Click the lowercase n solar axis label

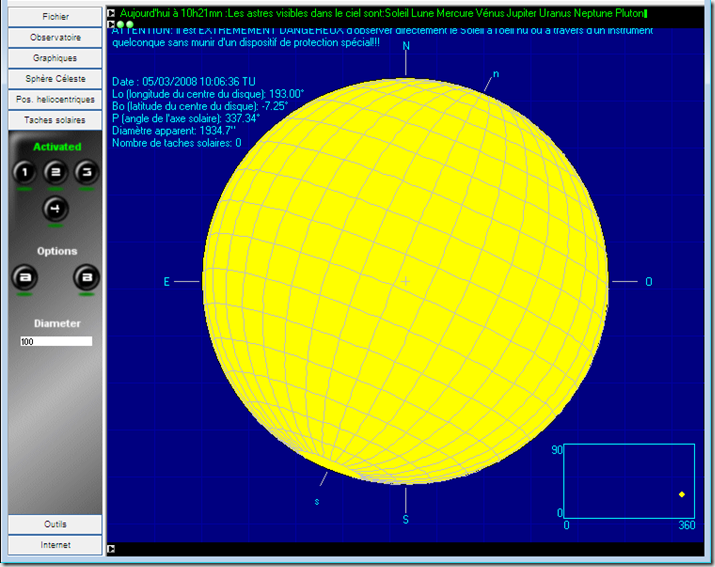(496, 74)
